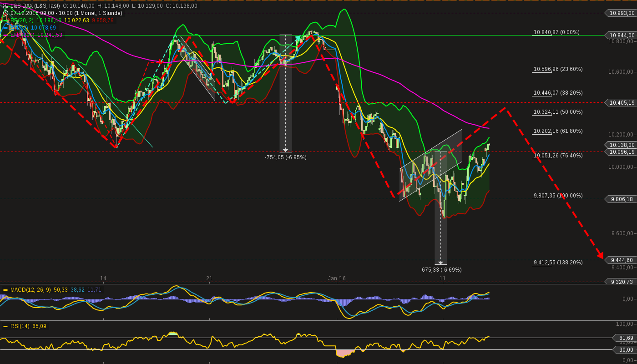Click the low price value L: 10.129,00
The image size is (637, 364).
tap(147, 6)
